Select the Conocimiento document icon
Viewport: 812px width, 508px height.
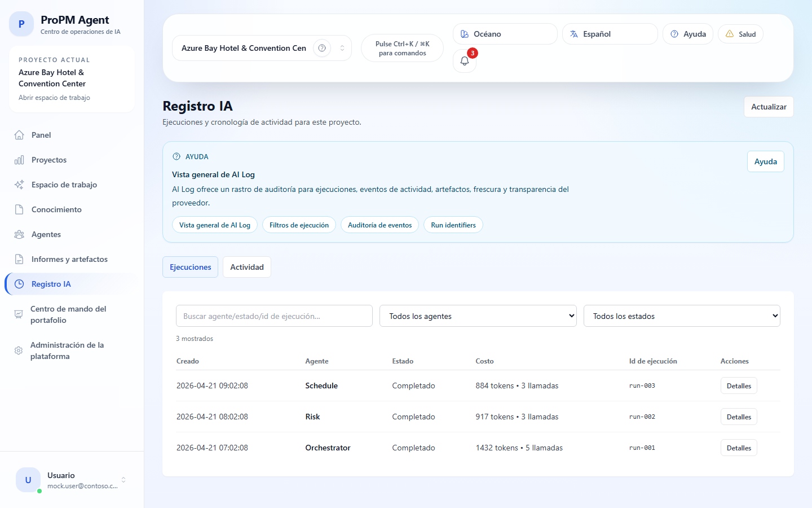click(19, 209)
